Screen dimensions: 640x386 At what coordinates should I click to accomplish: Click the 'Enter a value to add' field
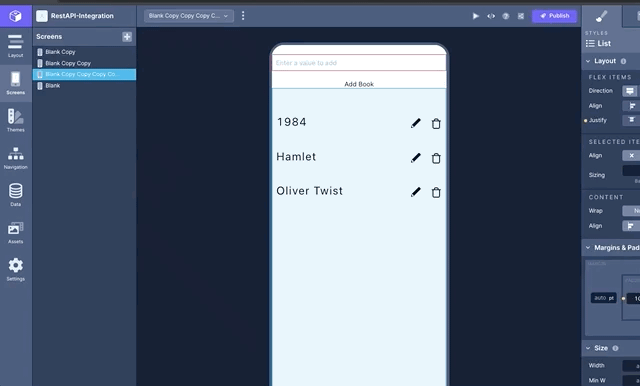(x=359, y=63)
